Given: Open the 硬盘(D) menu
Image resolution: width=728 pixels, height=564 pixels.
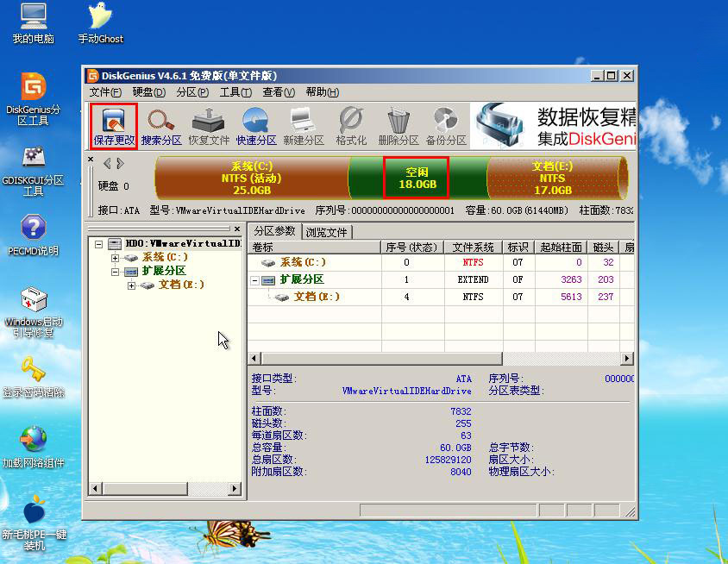Looking at the screenshot, I should tap(148, 92).
